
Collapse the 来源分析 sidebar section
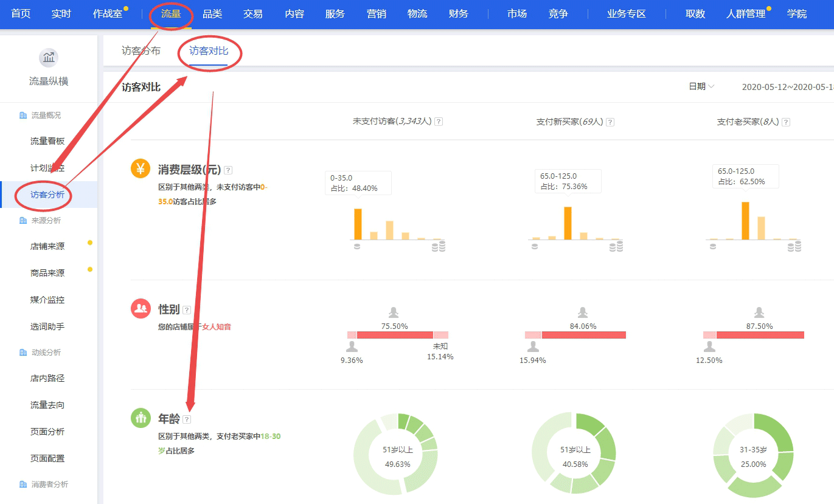46,220
